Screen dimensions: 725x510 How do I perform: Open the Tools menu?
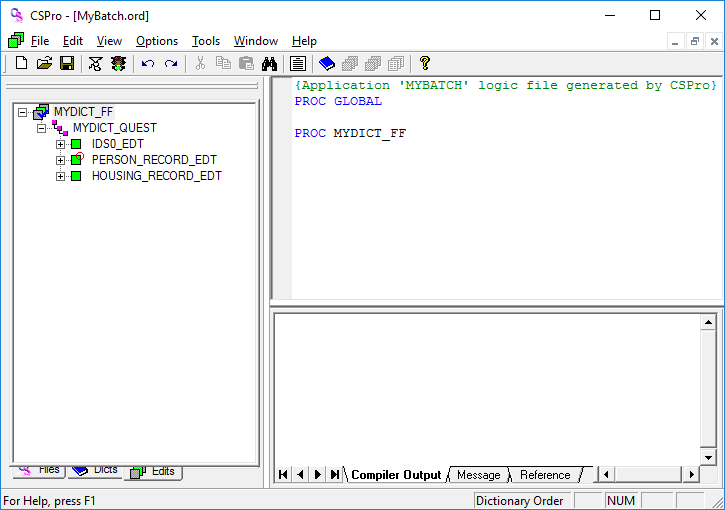tap(206, 41)
